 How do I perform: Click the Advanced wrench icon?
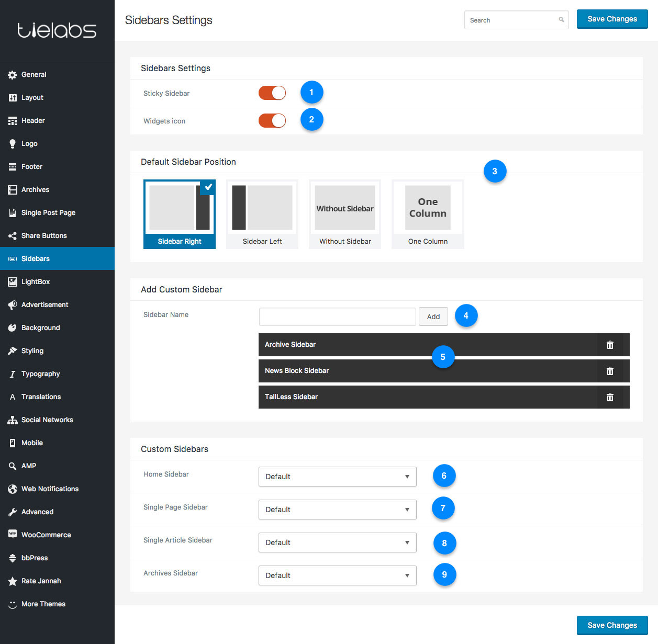click(x=13, y=512)
